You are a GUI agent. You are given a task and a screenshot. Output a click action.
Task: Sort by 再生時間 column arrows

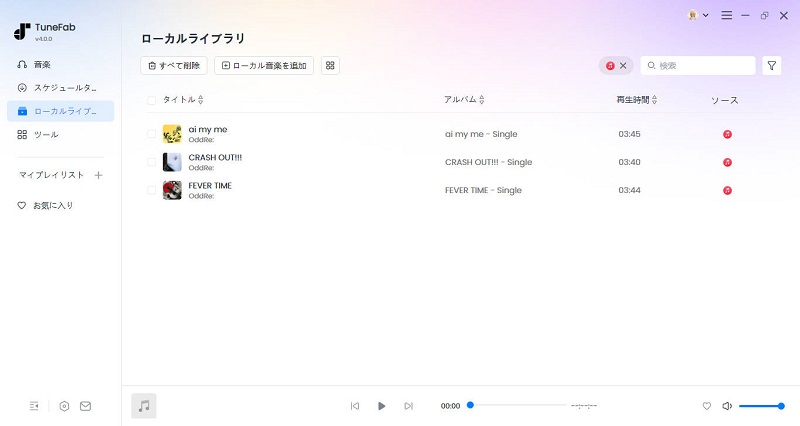tap(655, 100)
